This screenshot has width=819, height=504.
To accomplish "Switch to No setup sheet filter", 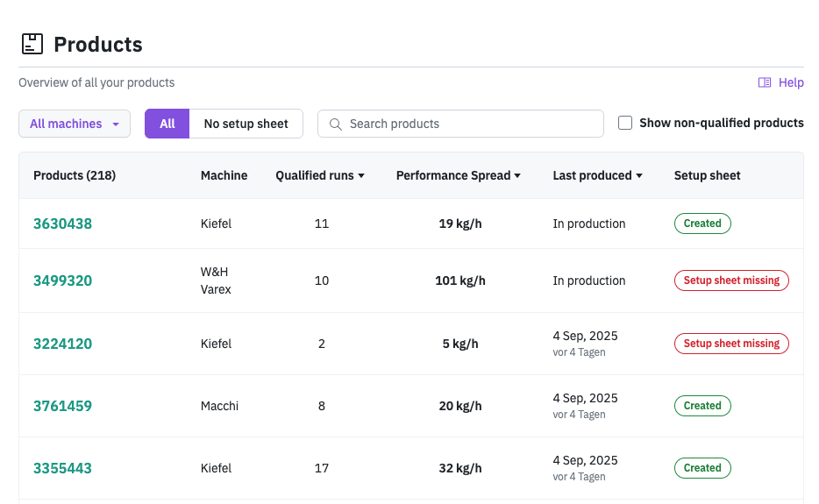I will coord(246,124).
